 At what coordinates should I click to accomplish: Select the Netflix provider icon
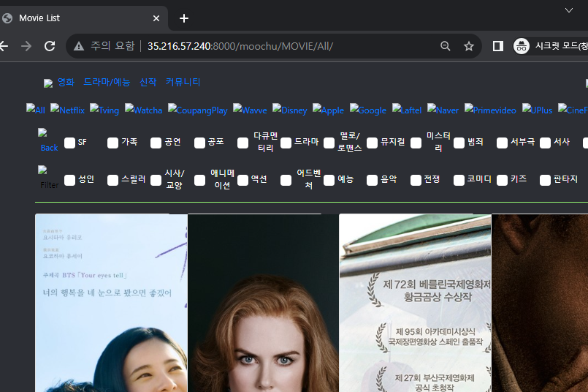click(67, 110)
